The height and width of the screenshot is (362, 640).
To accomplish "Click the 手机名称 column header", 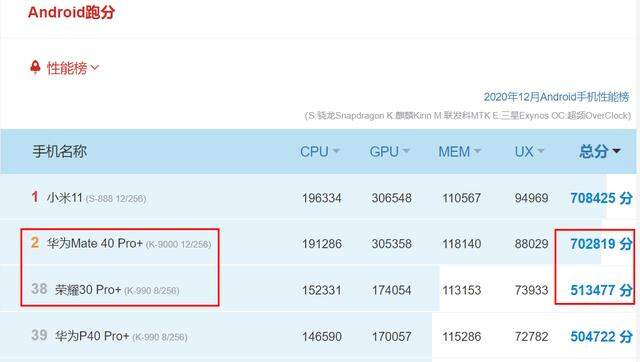I will click(x=60, y=151).
